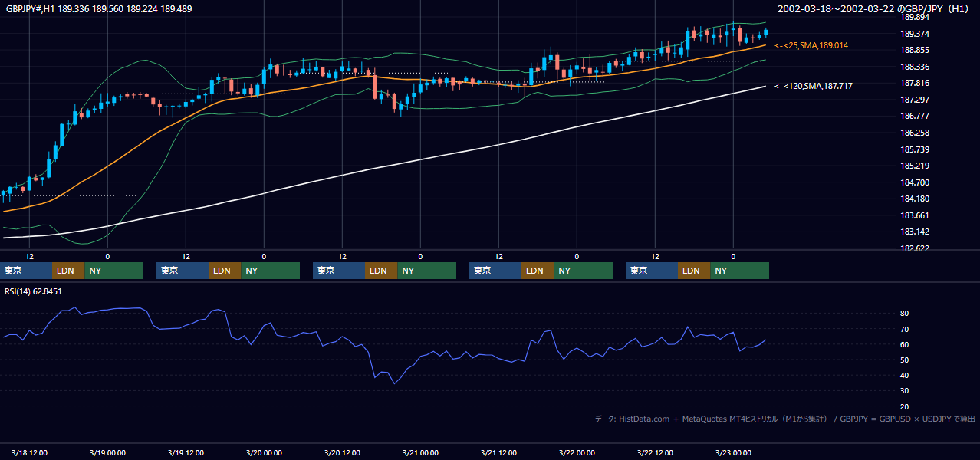Screen dimensions: 980x460
Task: Select the 3/20 12:00 date label
Action: [x=342, y=452]
